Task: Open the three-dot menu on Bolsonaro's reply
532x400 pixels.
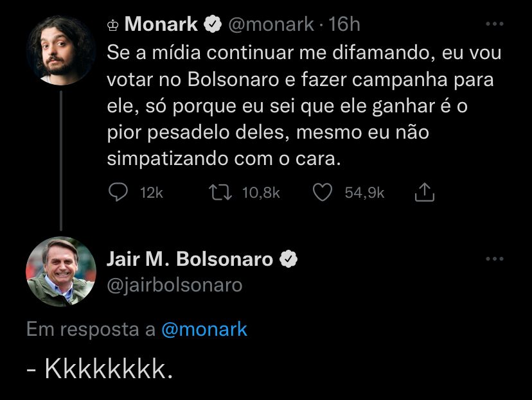Action: click(494, 259)
